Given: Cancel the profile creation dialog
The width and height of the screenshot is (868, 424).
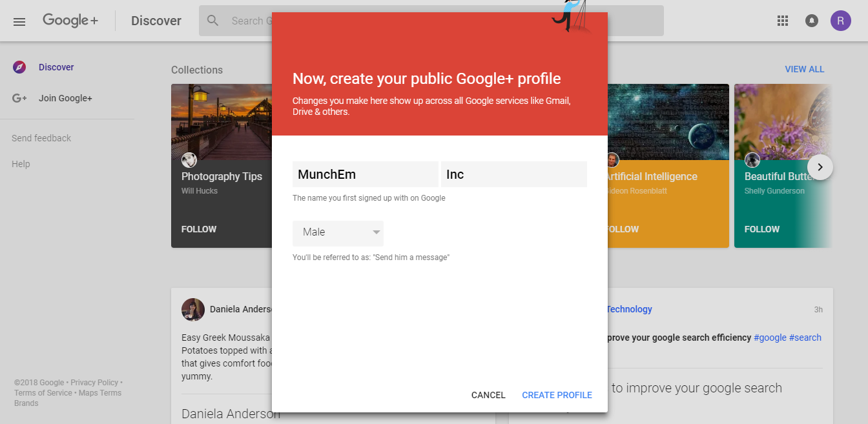Looking at the screenshot, I should click(x=488, y=395).
